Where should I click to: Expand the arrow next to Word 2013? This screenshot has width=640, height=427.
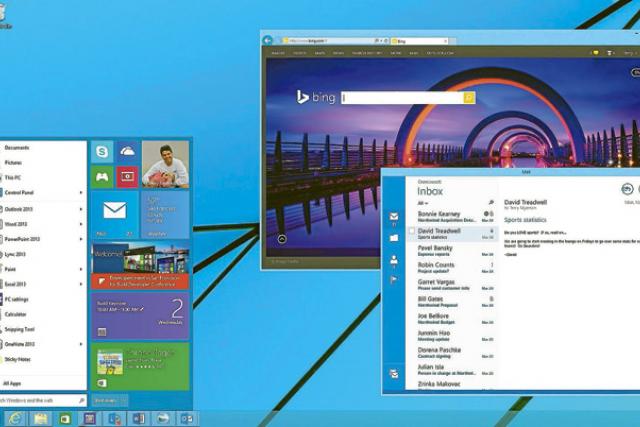81,224
